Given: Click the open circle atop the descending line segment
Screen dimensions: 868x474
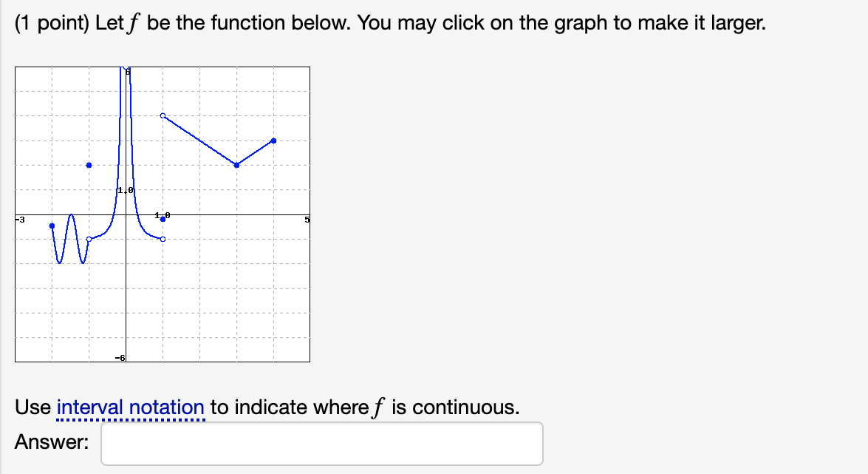Looking at the screenshot, I should (163, 116).
